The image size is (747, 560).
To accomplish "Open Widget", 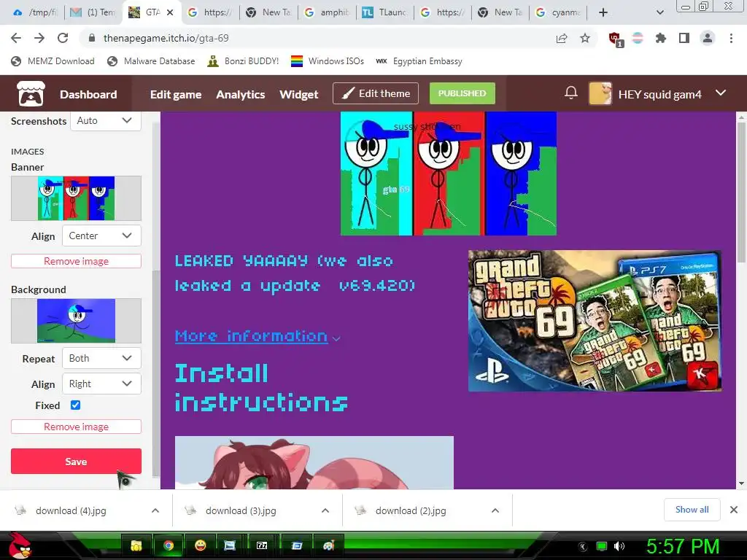I will pyautogui.click(x=298, y=94).
